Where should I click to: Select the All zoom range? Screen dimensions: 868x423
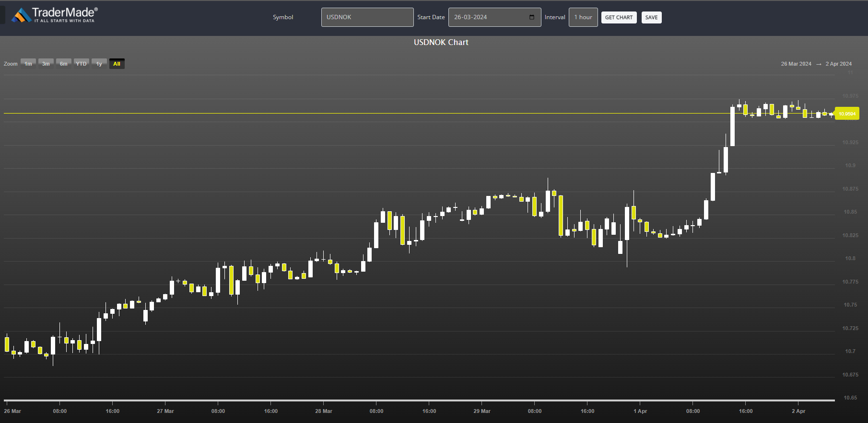click(117, 64)
